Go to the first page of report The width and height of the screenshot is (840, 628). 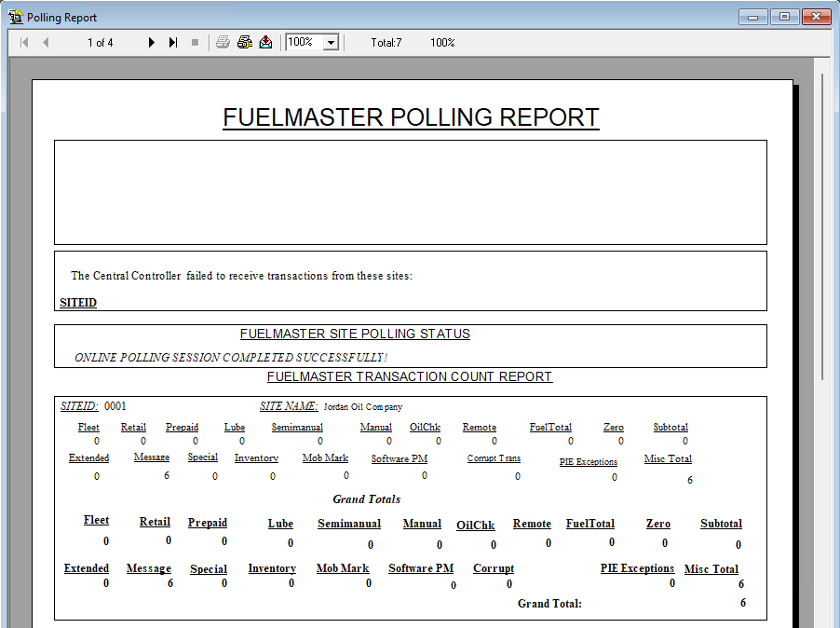pyautogui.click(x=24, y=42)
